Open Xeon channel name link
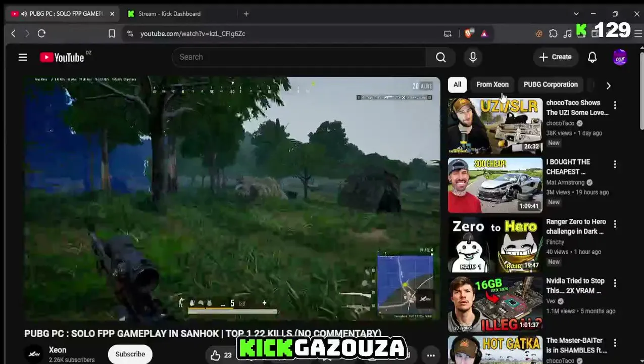 coord(58,350)
